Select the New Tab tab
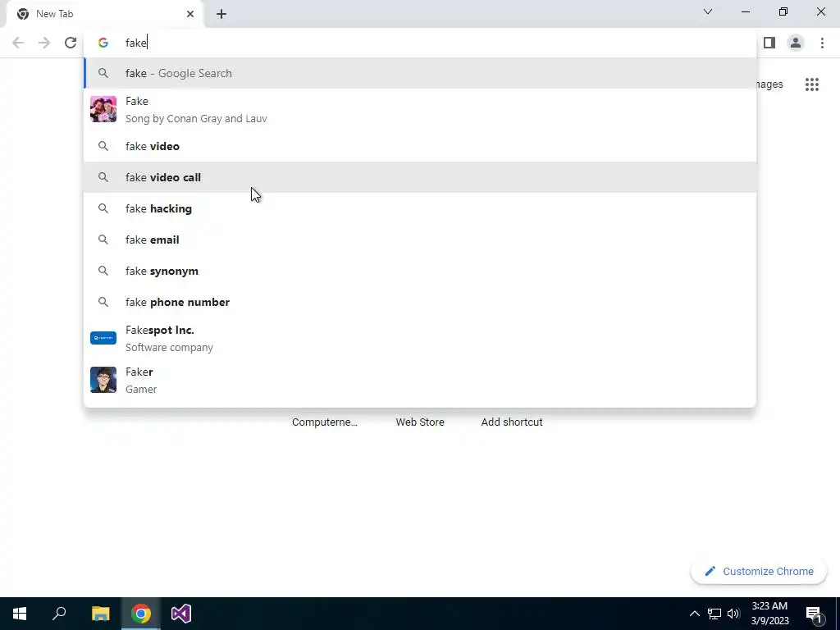840x630 pixels. pyautogui.click(x=105, y=14)
